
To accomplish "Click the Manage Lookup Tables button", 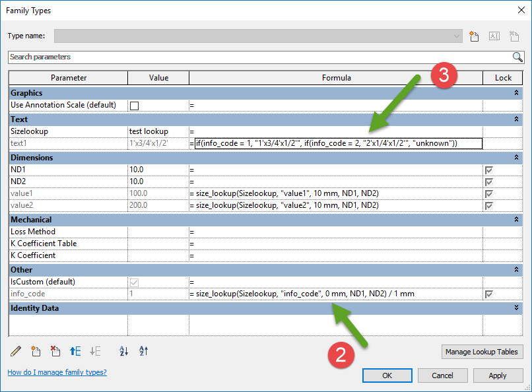I will pyautogui.click(x=482, y=352).
